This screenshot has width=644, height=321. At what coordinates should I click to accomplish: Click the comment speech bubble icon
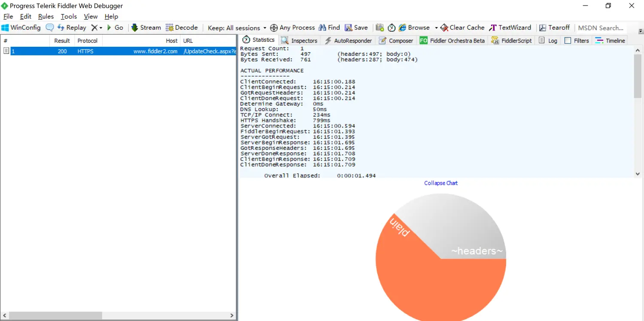point(50,27)
